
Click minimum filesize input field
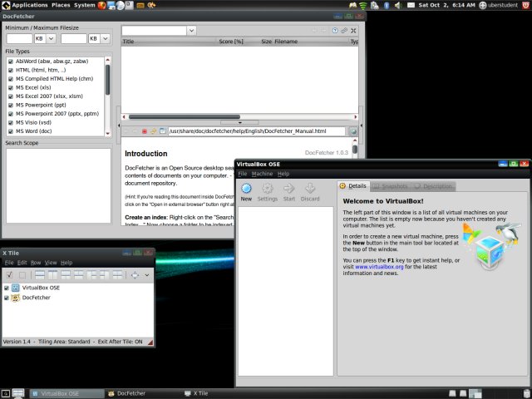pyautogui.click(x=19, y=39)
